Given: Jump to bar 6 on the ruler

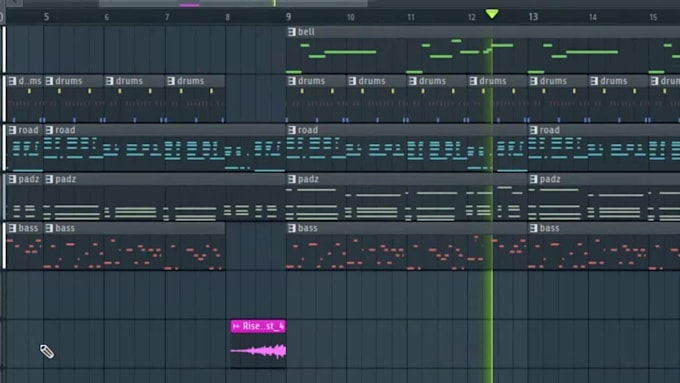Looking at the screenshot, I should [x=107, y=17].
